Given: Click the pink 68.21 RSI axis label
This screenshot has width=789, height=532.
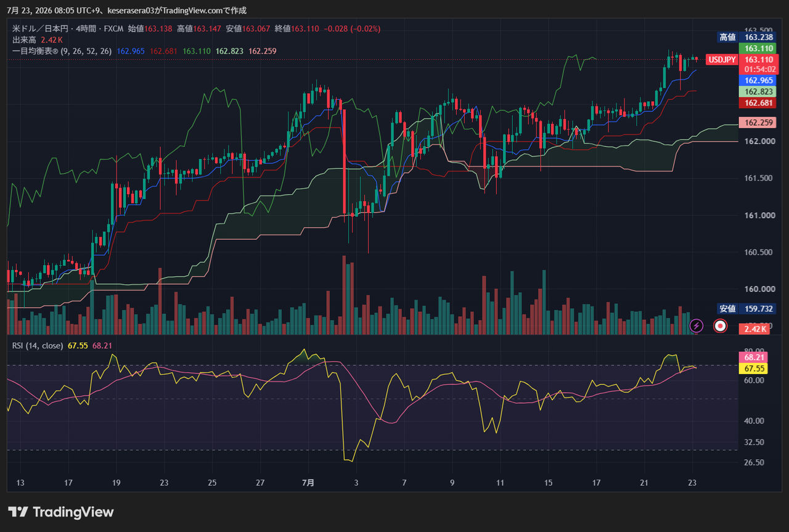Looking at the screenshot, I should click(754, 357).
